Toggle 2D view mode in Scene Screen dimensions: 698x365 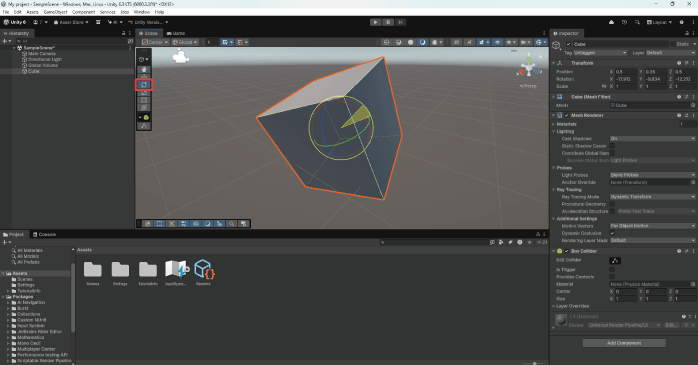(x=456, y=42)
